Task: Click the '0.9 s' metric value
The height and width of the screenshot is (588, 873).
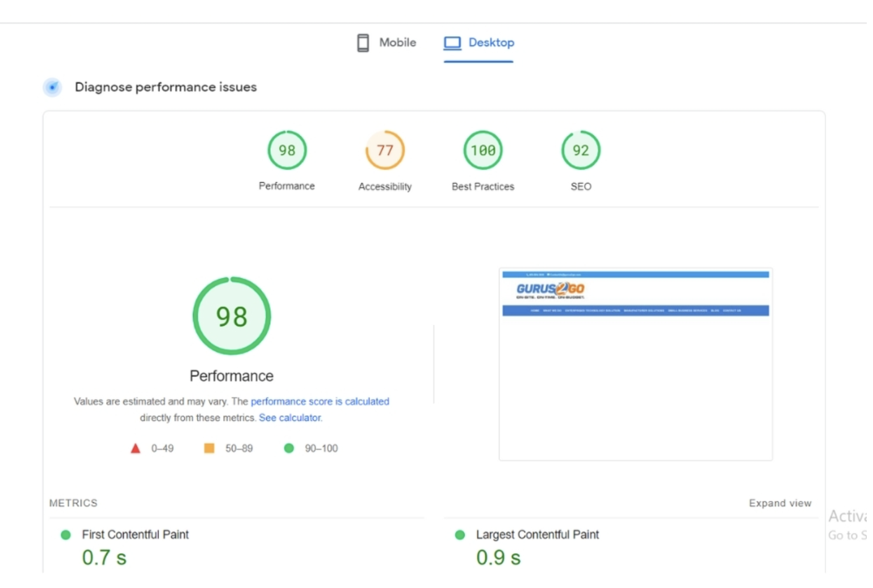Action: pos(498,557)
